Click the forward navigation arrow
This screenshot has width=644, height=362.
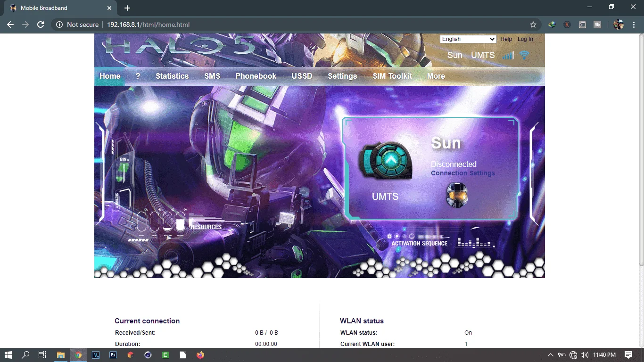(25, 25)
